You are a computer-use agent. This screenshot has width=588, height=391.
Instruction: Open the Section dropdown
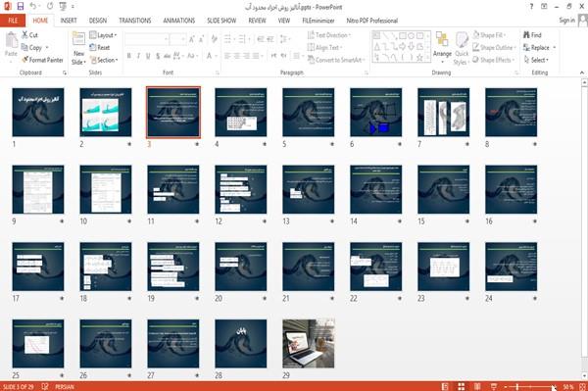point(104,60)
